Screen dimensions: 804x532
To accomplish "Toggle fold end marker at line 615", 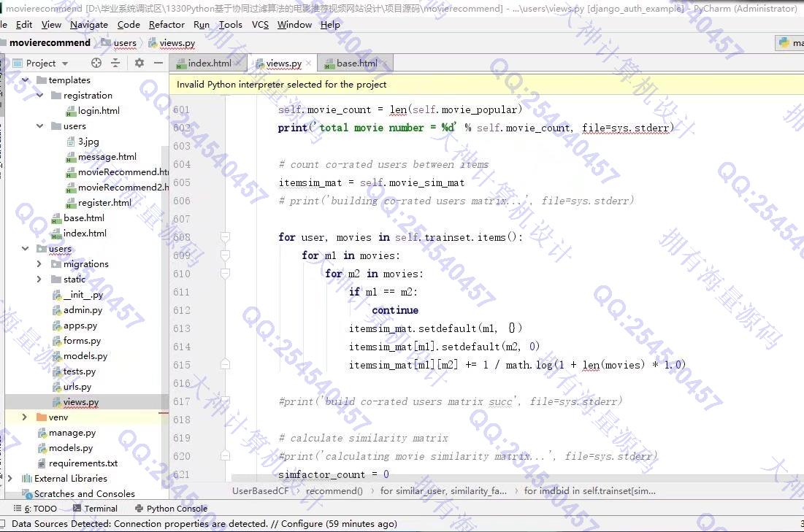I will pos(225,364).
